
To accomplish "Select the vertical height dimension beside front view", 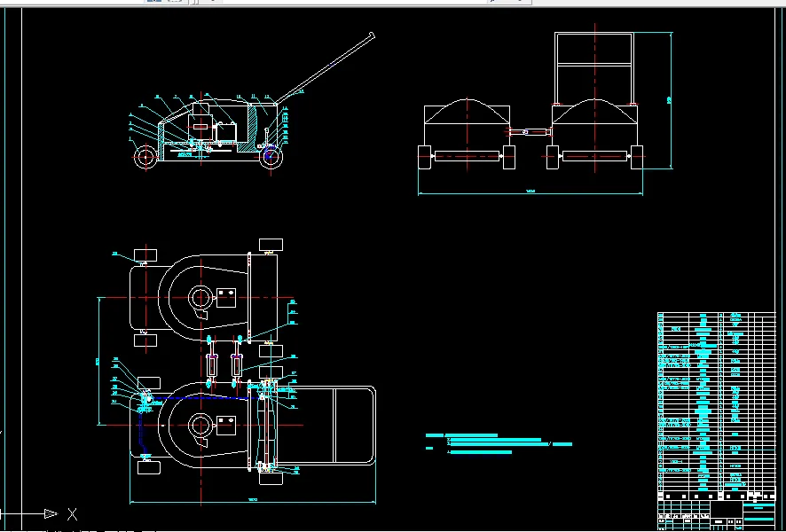I will click(x=670, y=100).
